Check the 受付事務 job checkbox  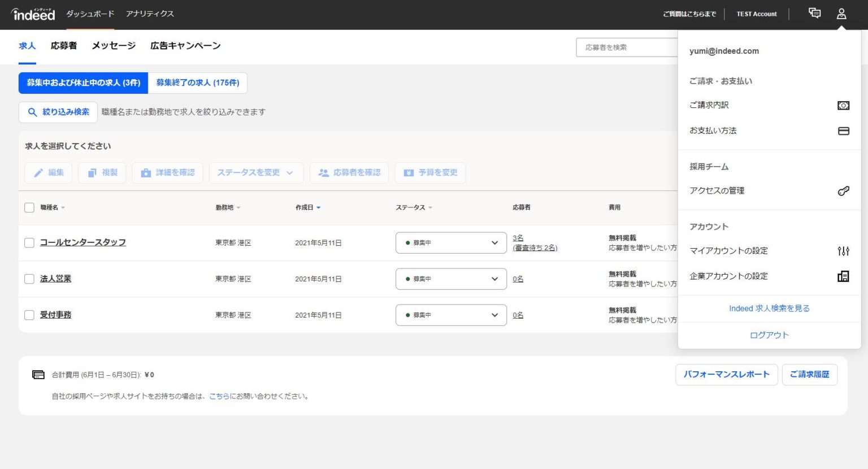pos(29,315)
